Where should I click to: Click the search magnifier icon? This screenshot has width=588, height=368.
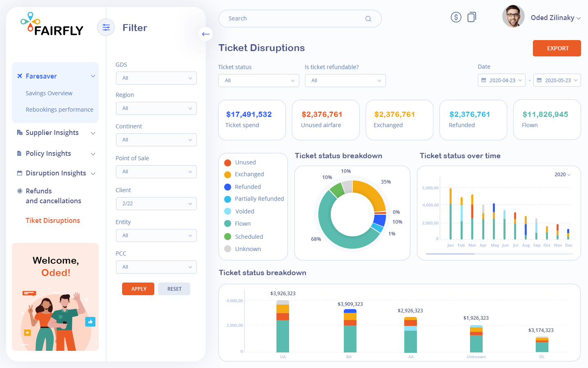click(368, 18)
